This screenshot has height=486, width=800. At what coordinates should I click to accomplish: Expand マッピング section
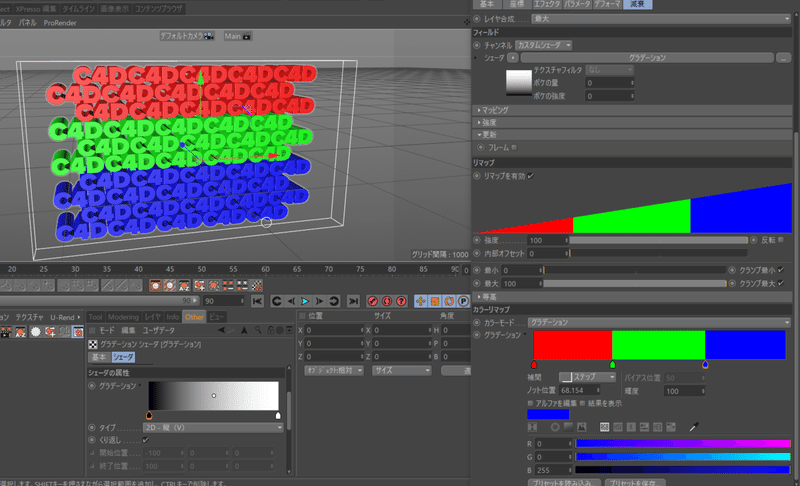coord(631,110)
